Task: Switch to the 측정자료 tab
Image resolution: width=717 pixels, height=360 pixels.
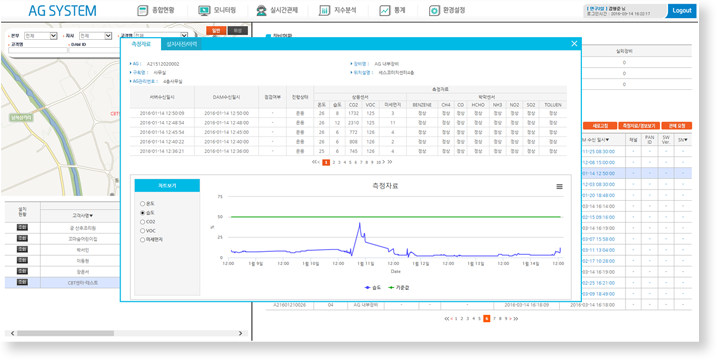Action: pyautogui.click(x=141, y=44)
